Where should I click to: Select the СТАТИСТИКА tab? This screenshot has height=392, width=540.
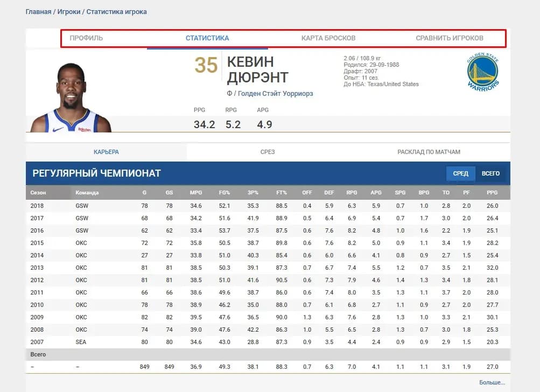coord(207,38)
